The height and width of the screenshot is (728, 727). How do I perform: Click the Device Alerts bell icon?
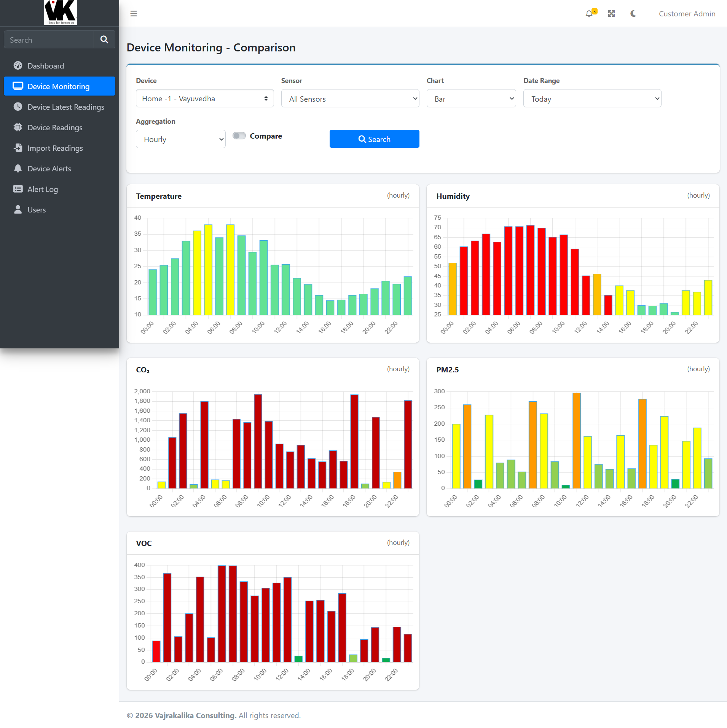18,168
